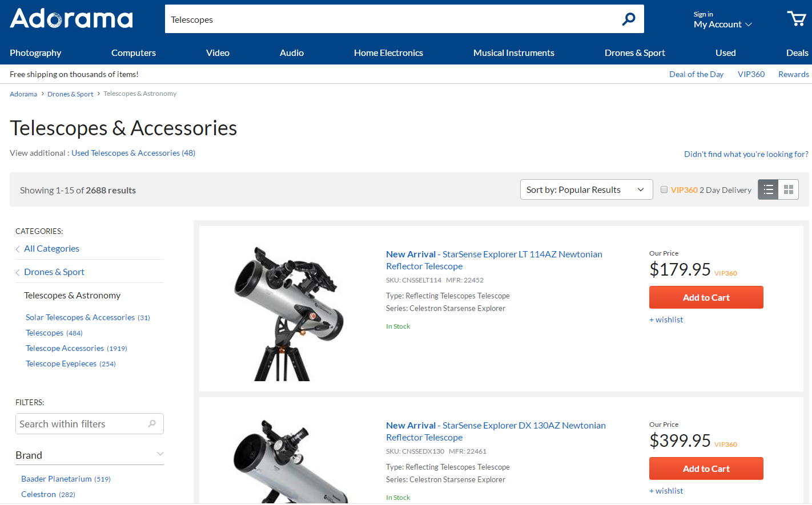Open the Sort by Popular Results dropdown
Image resolution: width=812 pixels, height=505 pixels.
click(x=586, y=189)
